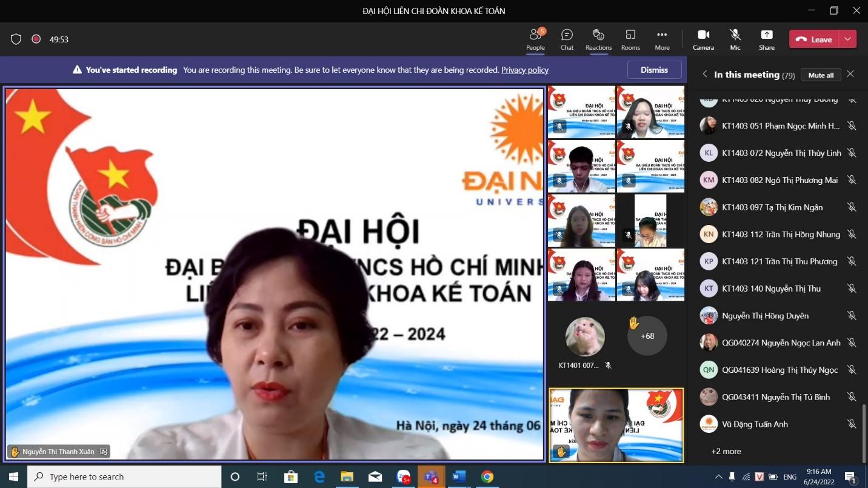Click the Windows Start button
868x488 pixels.
(x=13, y=476)
